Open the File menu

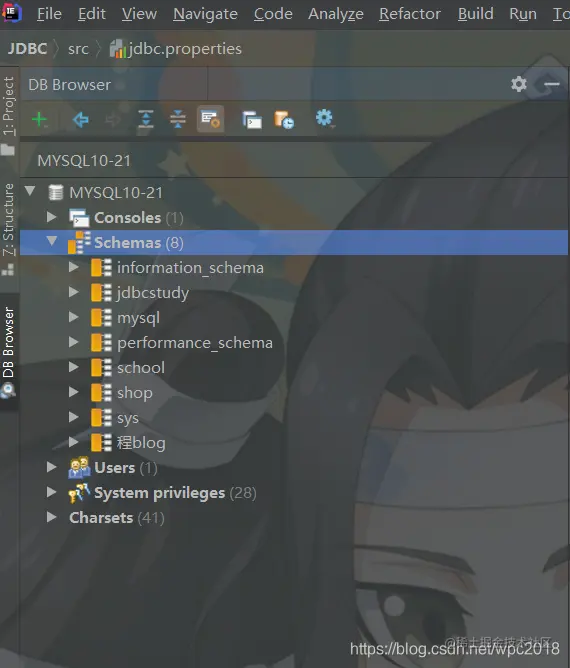[49, 14]
